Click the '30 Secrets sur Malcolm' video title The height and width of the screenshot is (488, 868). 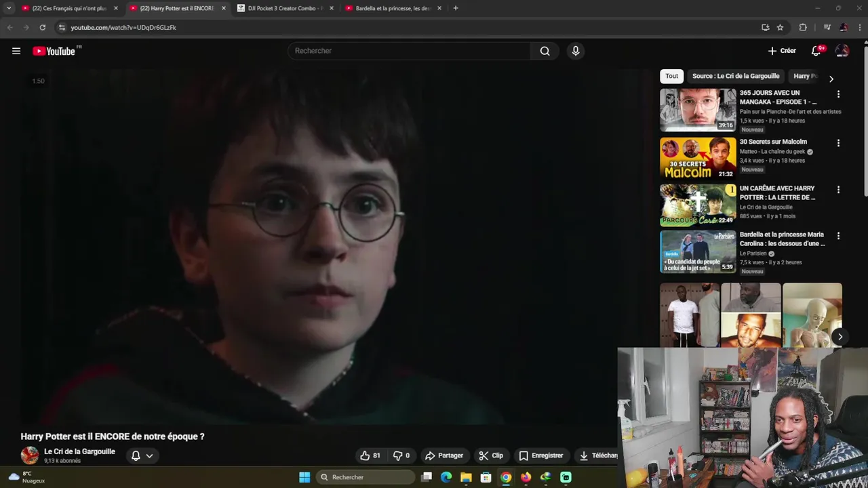click(x=773, y=142)
